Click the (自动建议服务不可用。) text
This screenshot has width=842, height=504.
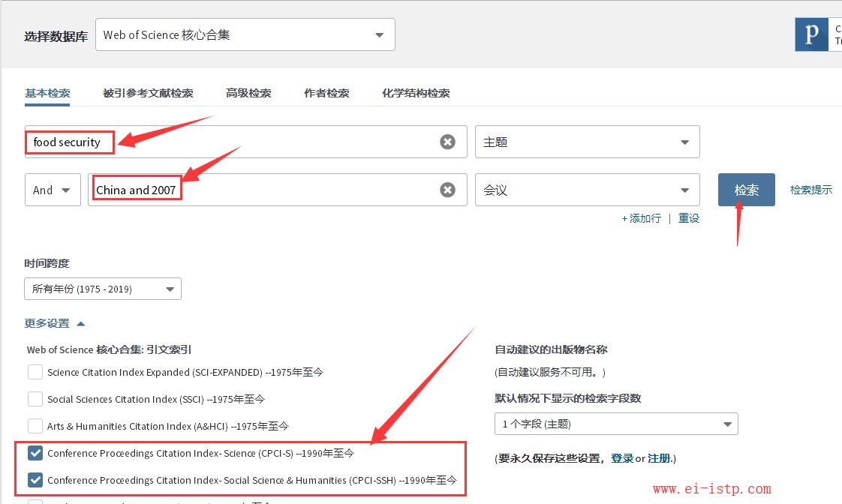coord(550,372)
